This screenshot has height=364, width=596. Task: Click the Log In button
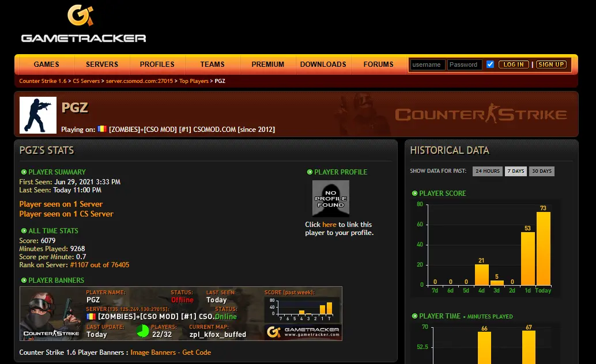pos(514,65)
